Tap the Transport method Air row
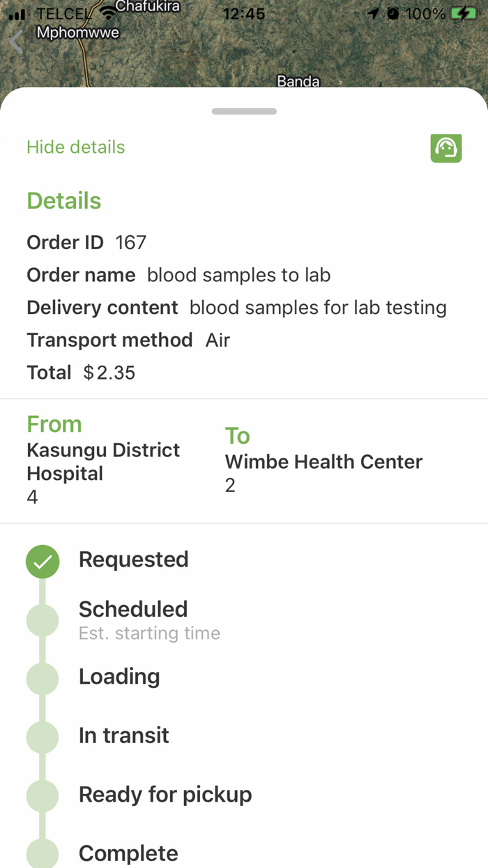The height and width of the screenshot is (868, 488). tap(128, 340)
